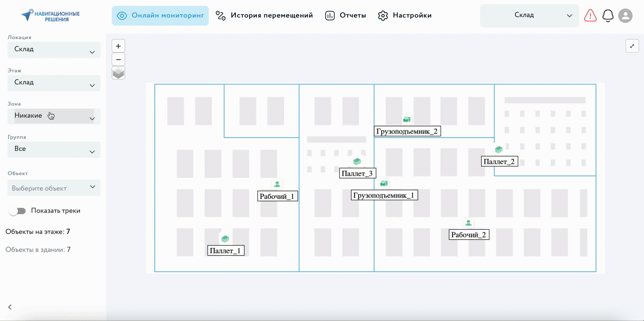Open the Настройки tab
This screenshot has height=321, width=644.
pyautogui.click(x=405, y=15)
